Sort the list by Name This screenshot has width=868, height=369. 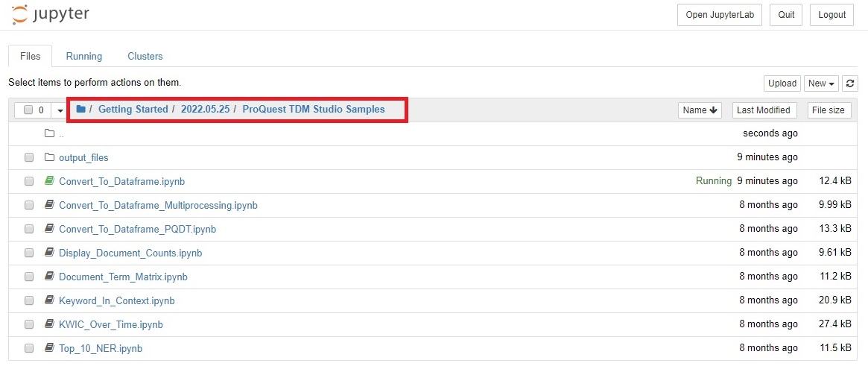tap(700, 110)
